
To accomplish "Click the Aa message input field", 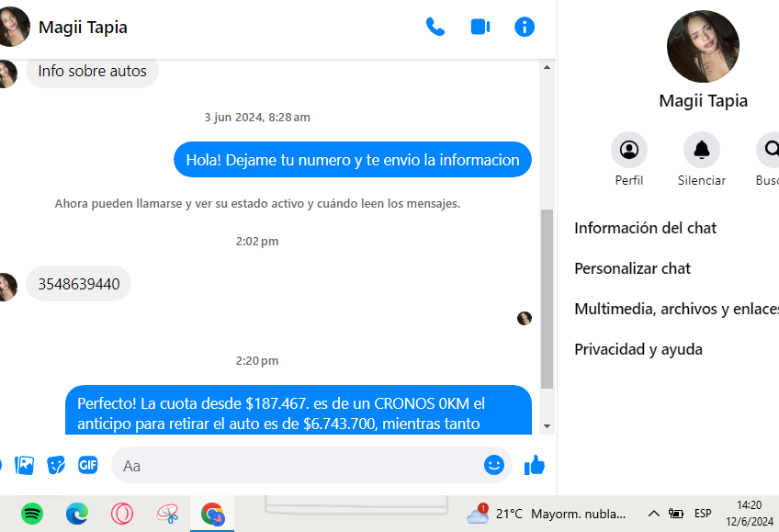I will 294,466.
